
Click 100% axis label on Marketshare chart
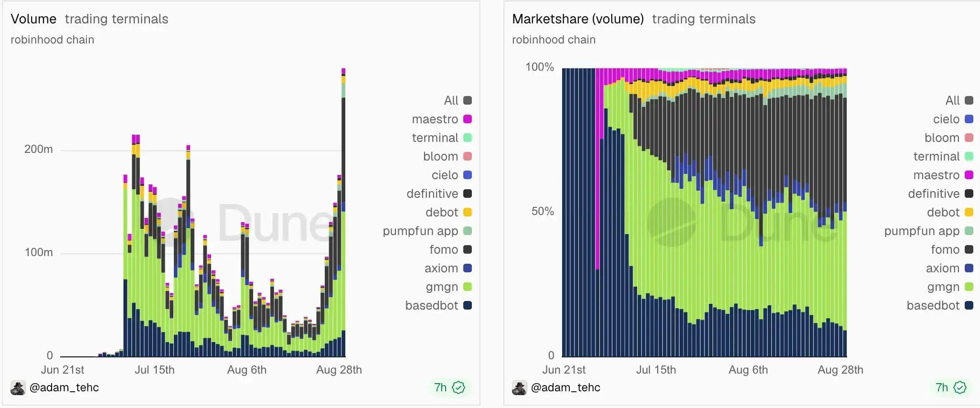pos(540,67)
